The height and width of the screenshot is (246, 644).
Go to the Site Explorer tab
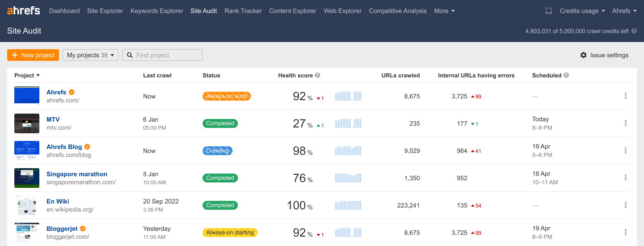coord(105,11)
